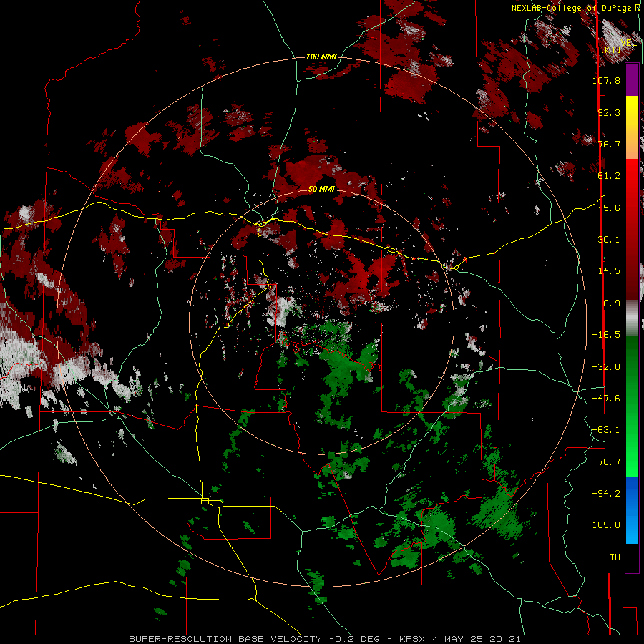Screen dimensions: 644x644
Task: Click the -109.8 velocity scale value
Action: [x=603, y=525]
